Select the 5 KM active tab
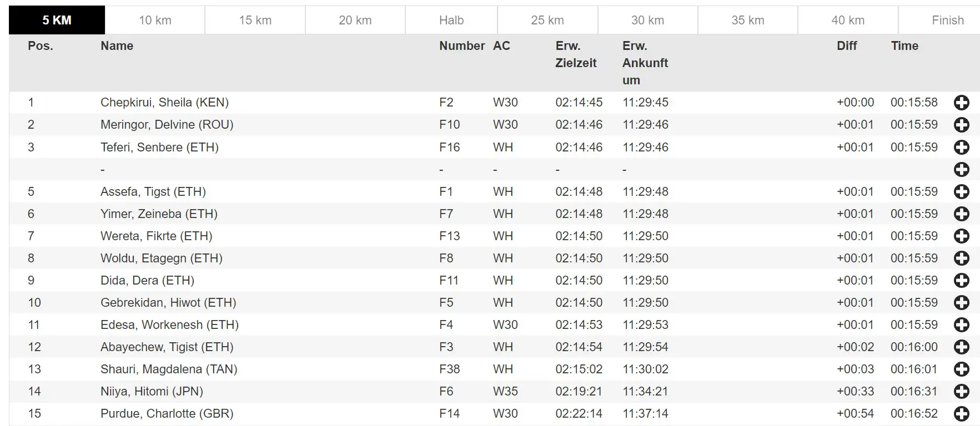The height and width of the screenshot is (426, 980). click(x=57, y=21)
